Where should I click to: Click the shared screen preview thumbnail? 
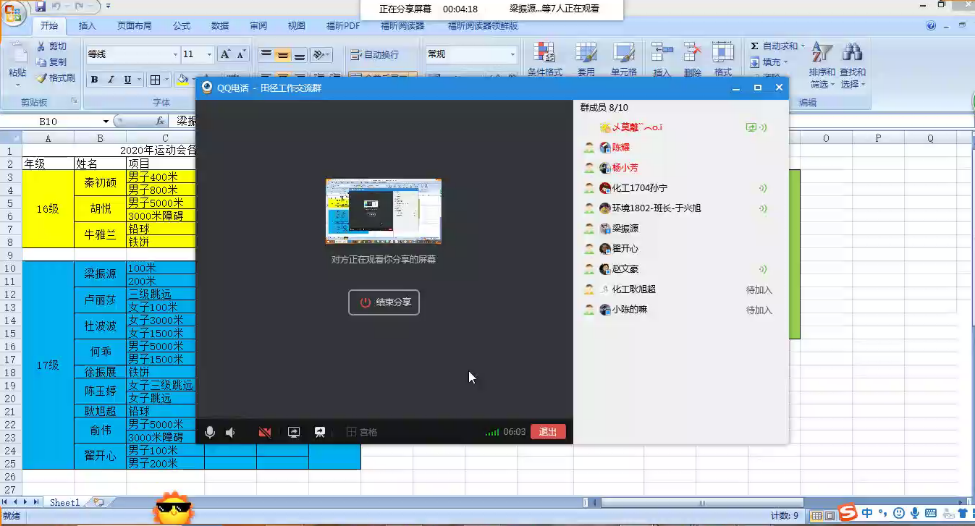click(x=383, y=211)
